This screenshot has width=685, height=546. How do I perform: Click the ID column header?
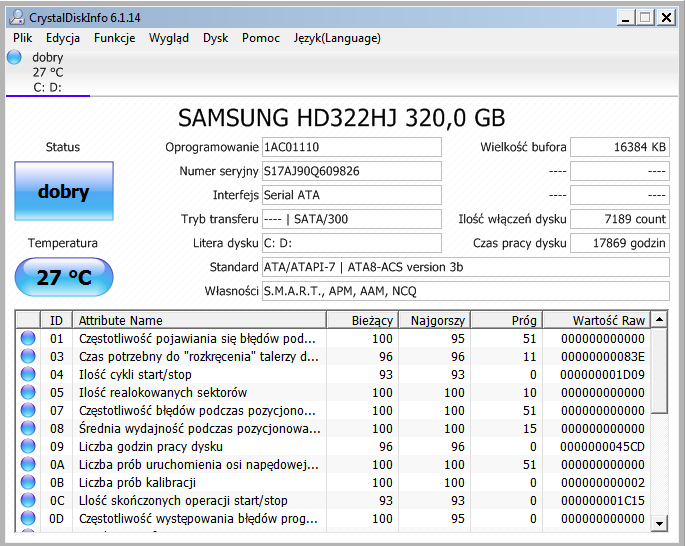pyautogui.click(x=56, y=321)
